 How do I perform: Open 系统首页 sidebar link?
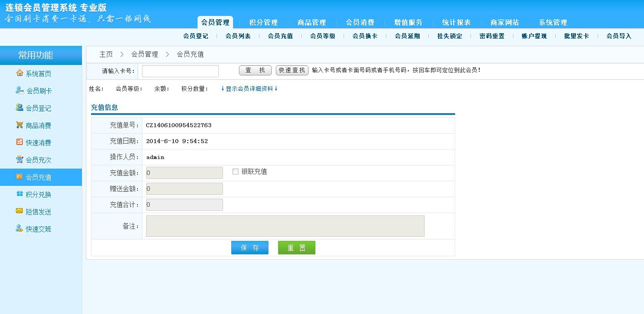point(39,74)
